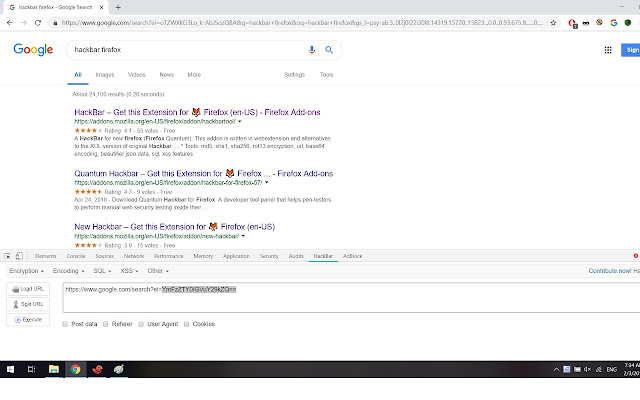The height and width of the screenshot is (400, 640).
Task: Click the magnifier search icon in Google search box
Action: 328,49
